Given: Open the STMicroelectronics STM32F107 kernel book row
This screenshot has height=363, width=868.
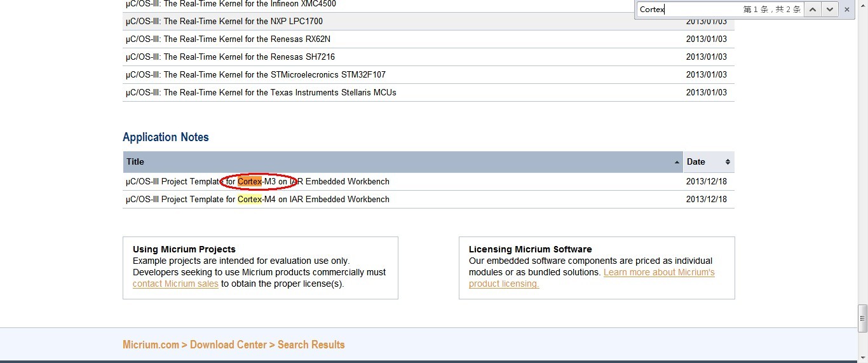Looking at the screenshot, I should point(428,74).
